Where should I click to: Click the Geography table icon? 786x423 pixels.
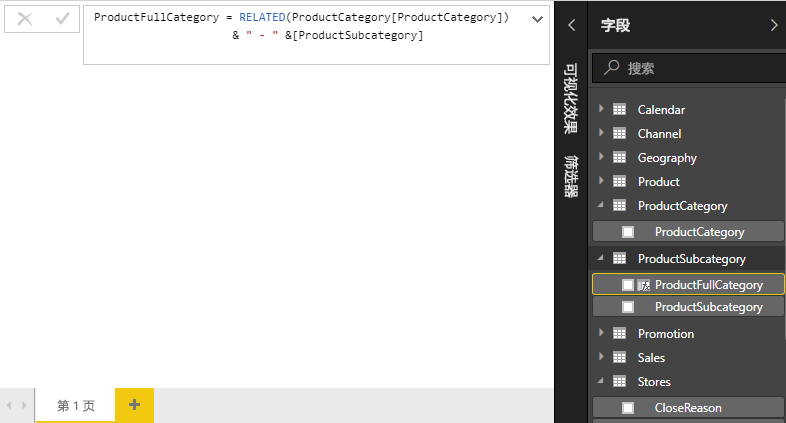[x=619, y=158]
